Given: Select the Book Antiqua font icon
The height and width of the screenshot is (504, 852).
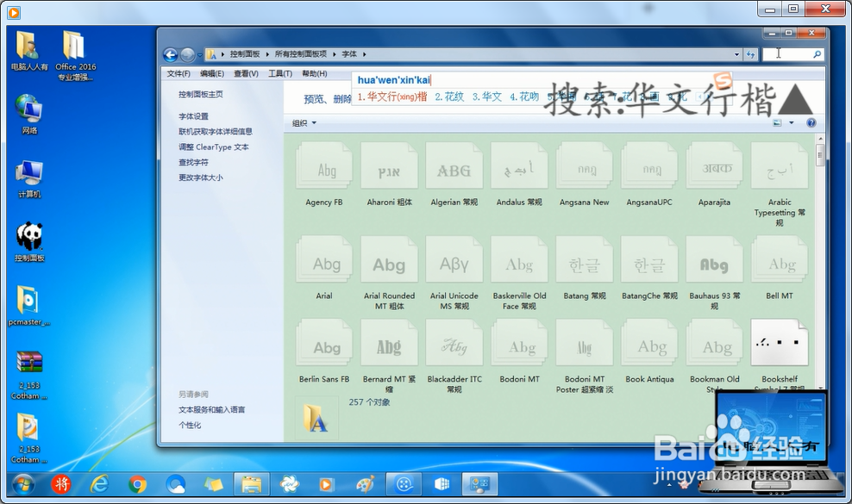Looking at the screenshot, I should click(x=649, y=343).
